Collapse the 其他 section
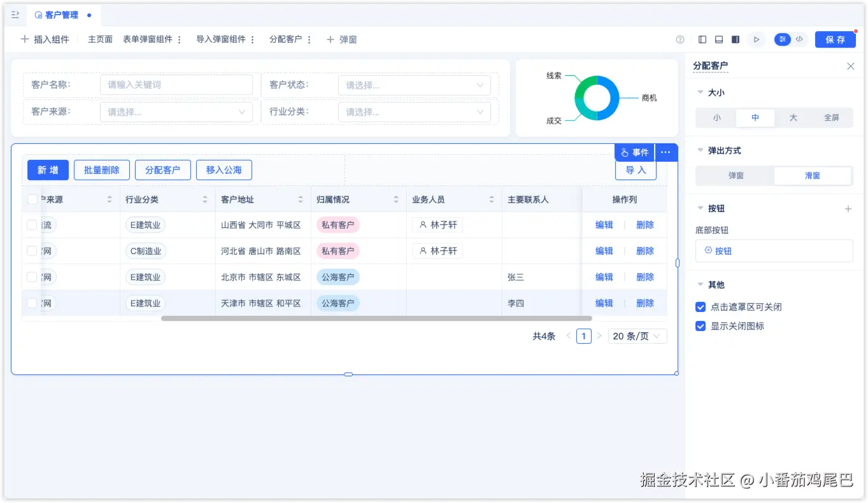868x503 pixels. click(x=701, y=285)
